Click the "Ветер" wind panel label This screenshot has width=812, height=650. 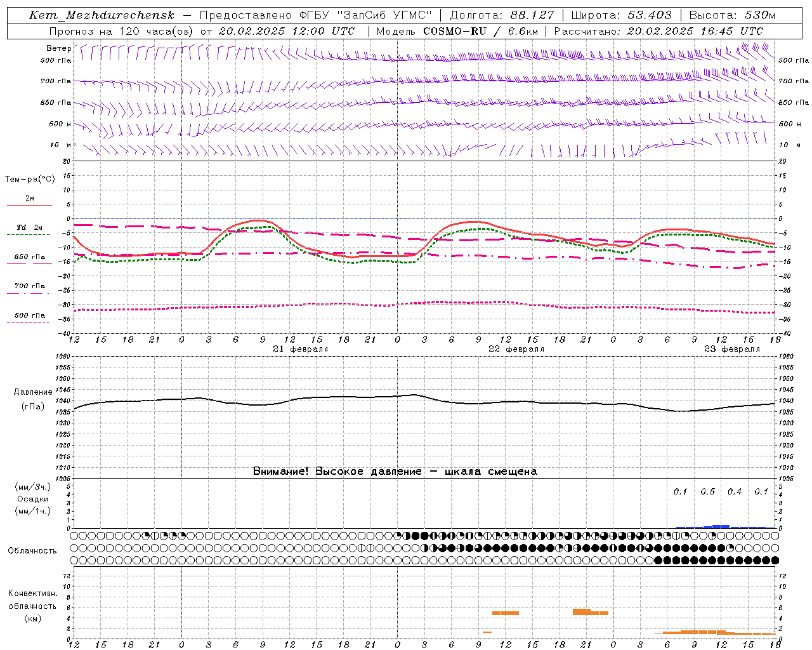pos(58,48)
